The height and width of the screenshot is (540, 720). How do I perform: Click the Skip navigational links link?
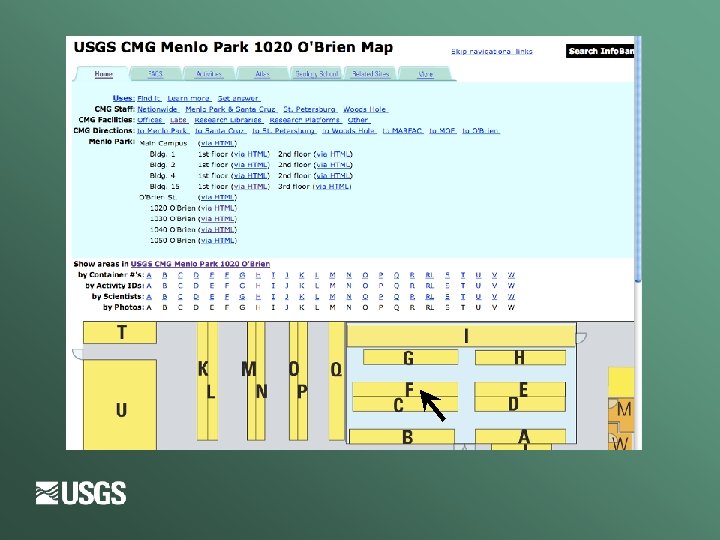492,51
